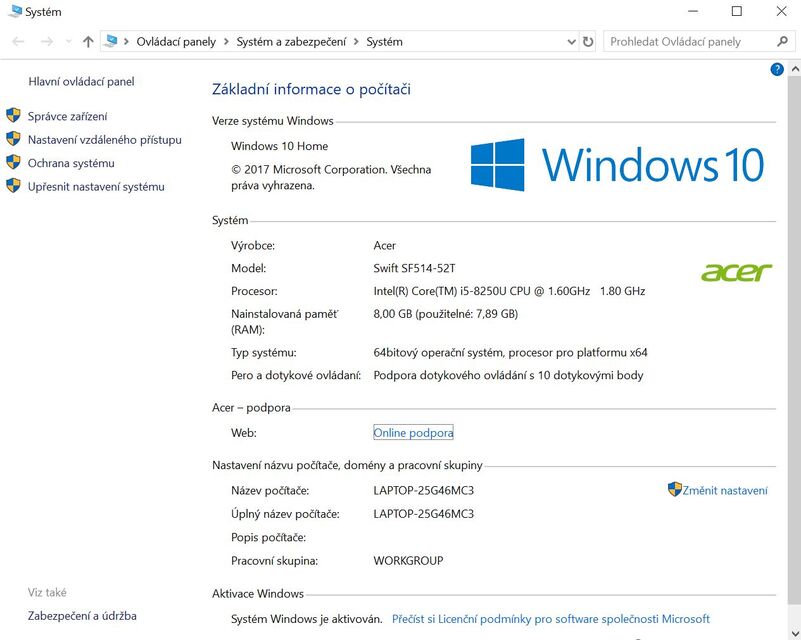Click the forward navigation arrow

point(45,41)
